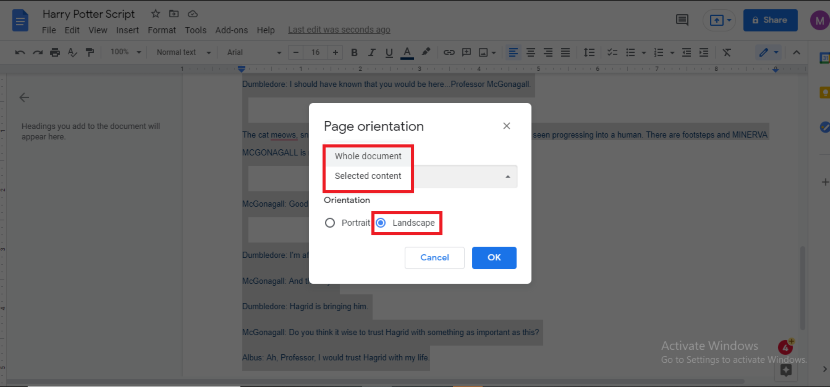Insert a checklist
Screen dimensions: 830x387
(x=612, y=52)
